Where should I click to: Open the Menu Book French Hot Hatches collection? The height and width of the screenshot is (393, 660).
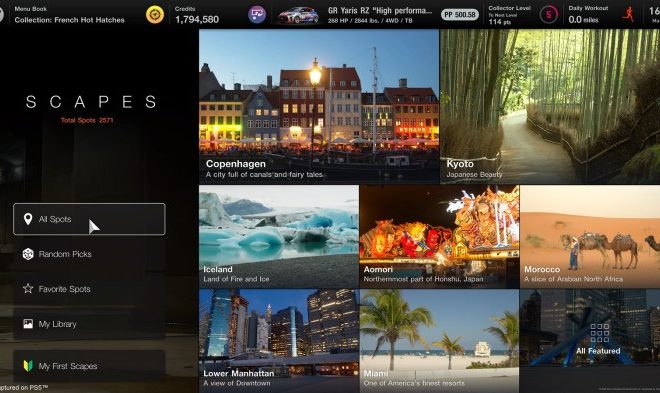point(69,15)
